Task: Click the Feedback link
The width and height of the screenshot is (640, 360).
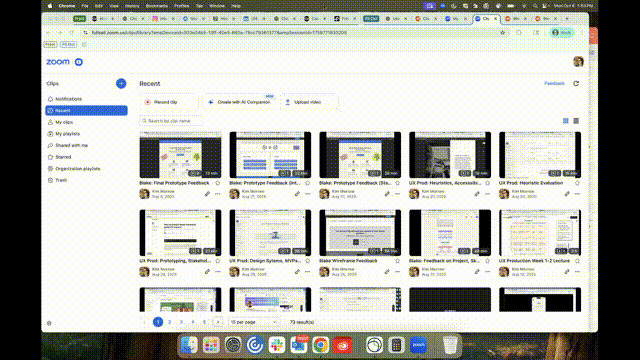Action: 554,83
